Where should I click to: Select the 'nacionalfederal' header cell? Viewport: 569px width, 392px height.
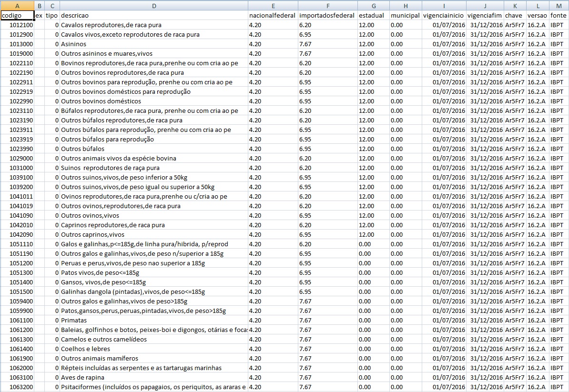pos(273,15)
